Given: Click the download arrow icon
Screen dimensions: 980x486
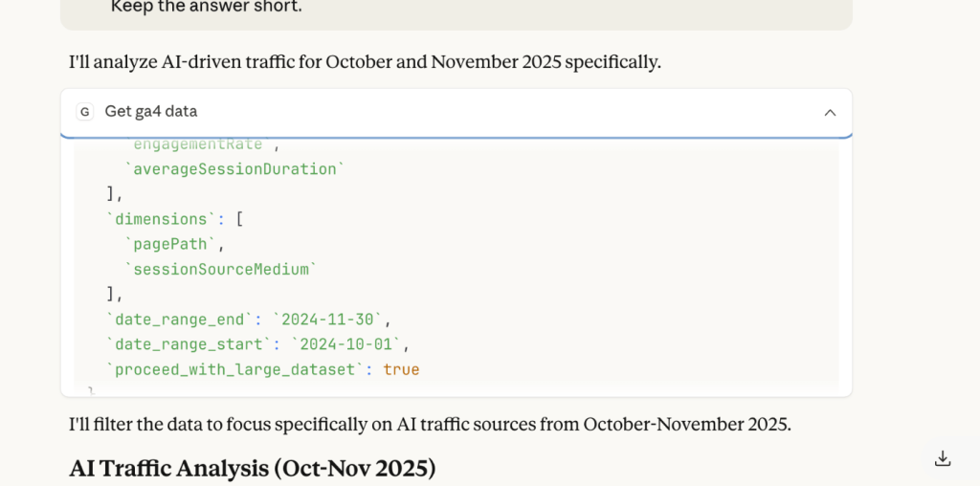Looking at the screenshot, I should pyautogui.click(x=943, y=458).
